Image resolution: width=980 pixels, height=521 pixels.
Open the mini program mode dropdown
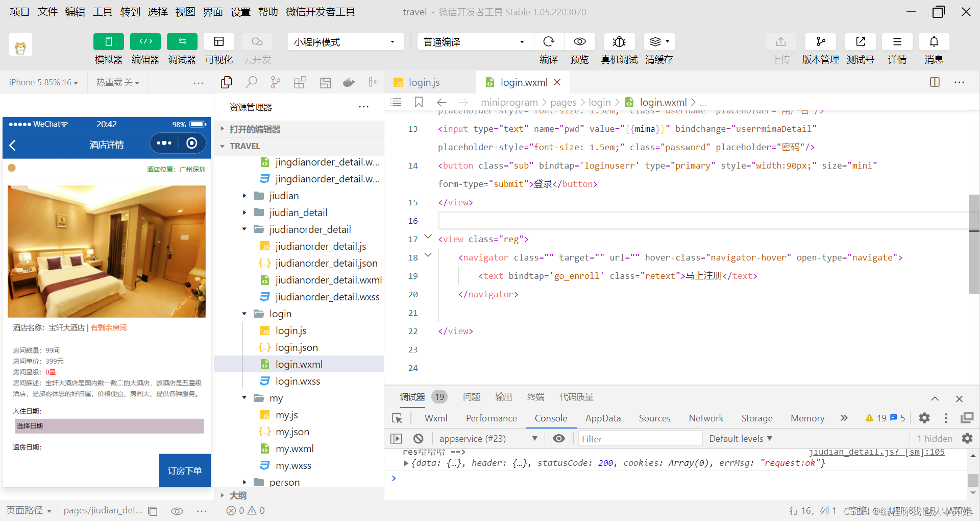(346, 42)
